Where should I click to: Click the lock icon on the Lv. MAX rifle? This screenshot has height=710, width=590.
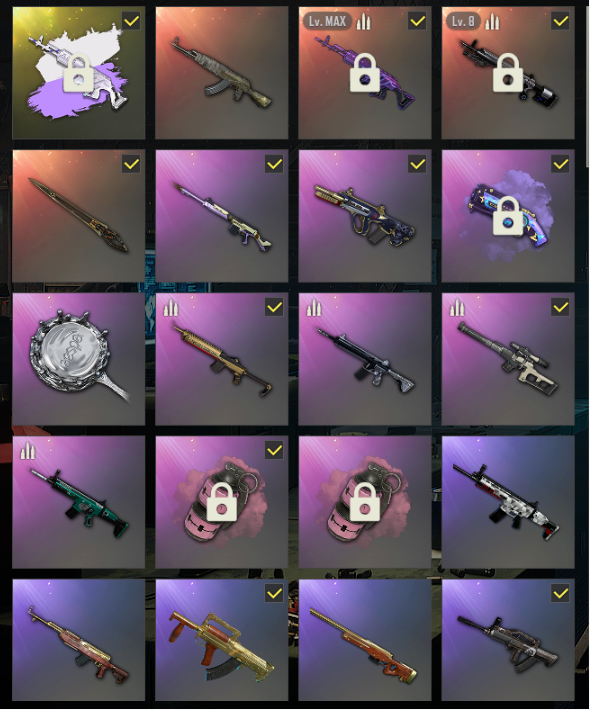pos(365,72)
